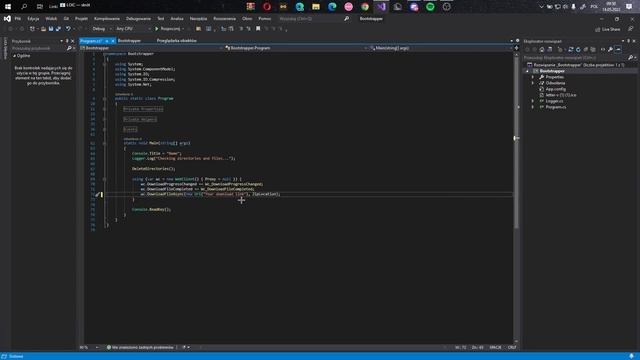Open Spotify from the taskbar
This screenshot has height=360, width=640.
(430, 7)
